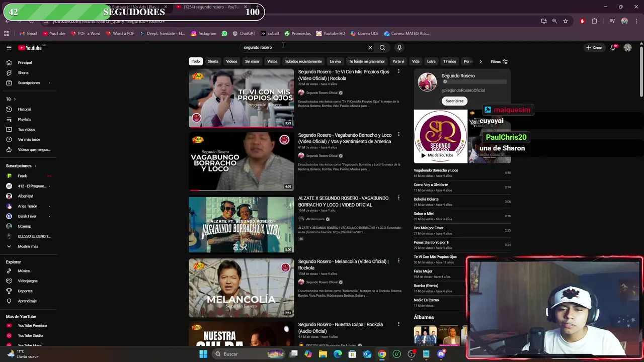This screenshot has width=644, height=362.
Task: Open the Windows Start menu
Action: tap(203, 354)
